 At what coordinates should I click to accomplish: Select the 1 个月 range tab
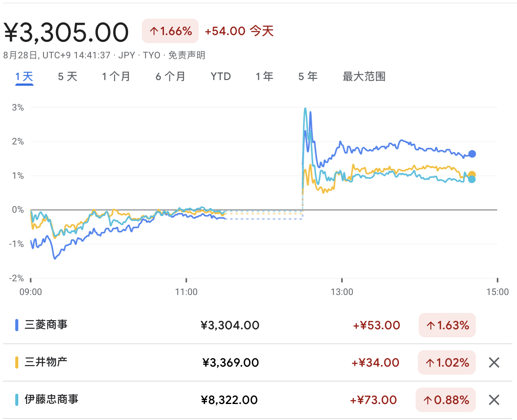pos(116,77)
